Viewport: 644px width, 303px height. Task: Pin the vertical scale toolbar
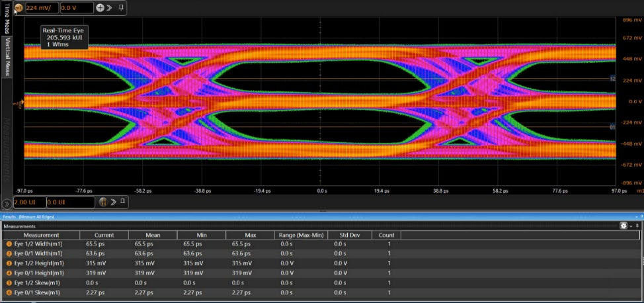(120, 8)
